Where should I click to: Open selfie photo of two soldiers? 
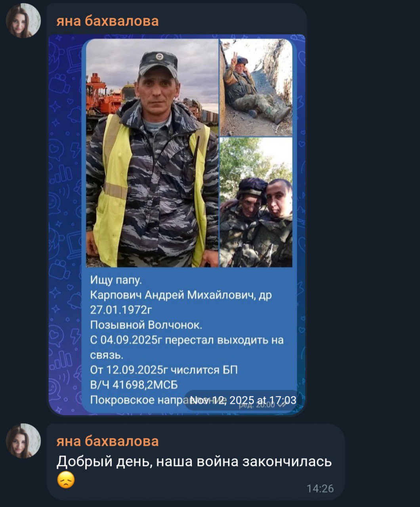(x=256, y=202)
